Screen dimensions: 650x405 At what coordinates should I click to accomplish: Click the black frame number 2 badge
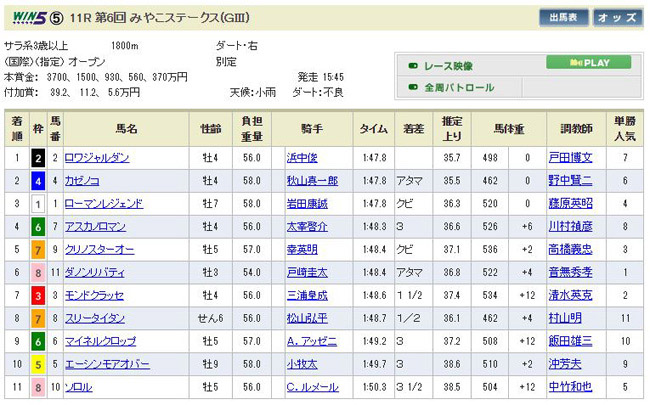click(x=37, y=158)
